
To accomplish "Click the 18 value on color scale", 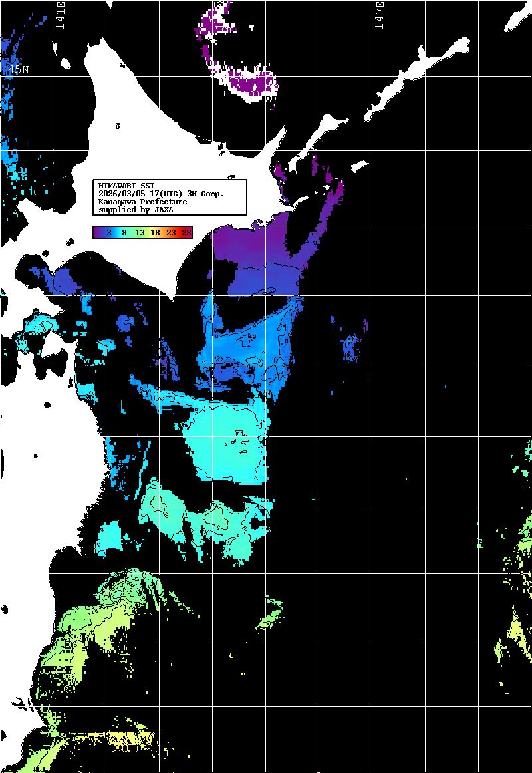I will click(155, 233).
